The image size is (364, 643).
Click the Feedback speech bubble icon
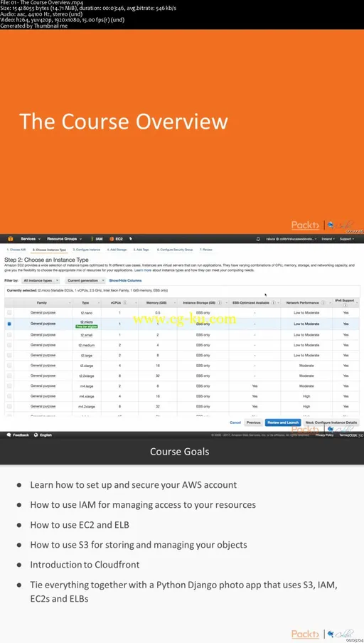coord(9,435)
